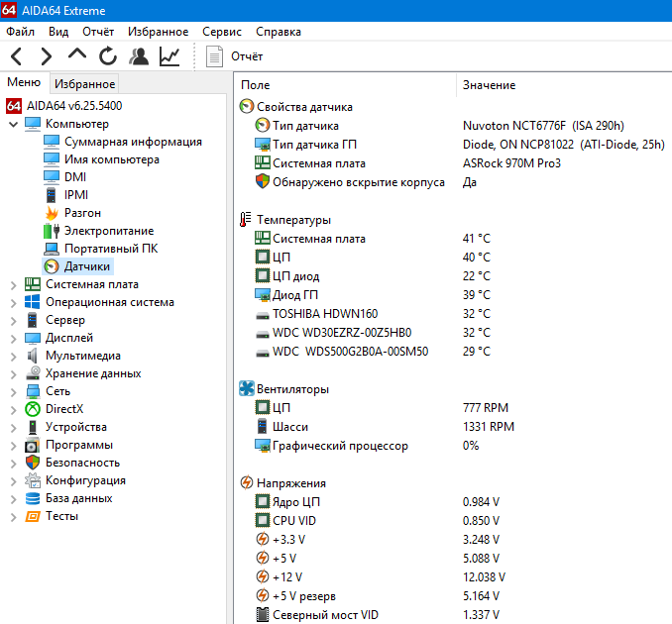672x624 pixels.
Task: Expand the Устройства tree node
Action: coord(13,428)
